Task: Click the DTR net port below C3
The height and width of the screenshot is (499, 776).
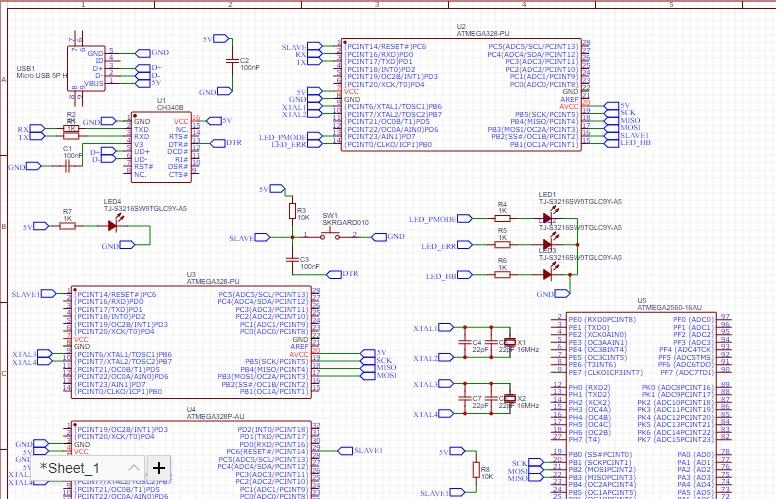Action: click(x=335, y=274)
